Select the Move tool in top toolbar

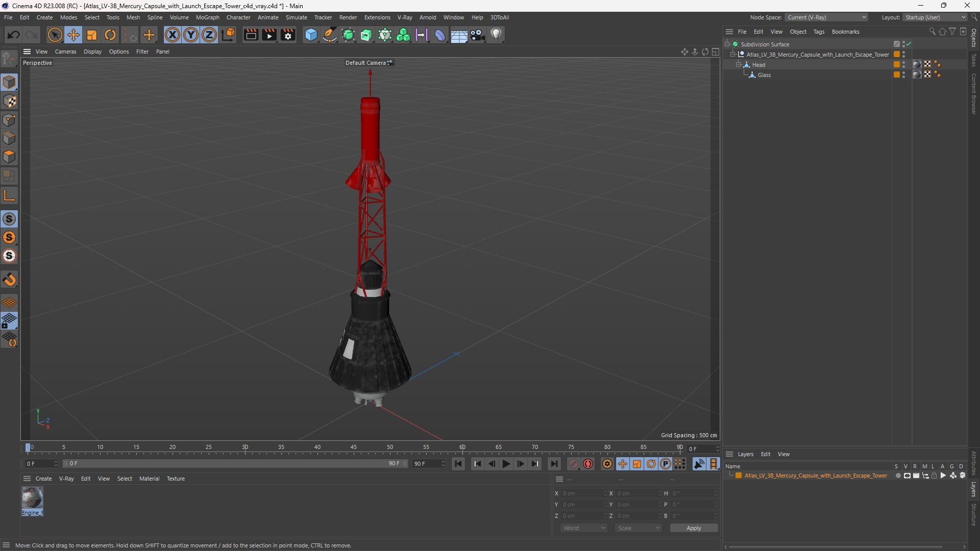tap(73, 35)
